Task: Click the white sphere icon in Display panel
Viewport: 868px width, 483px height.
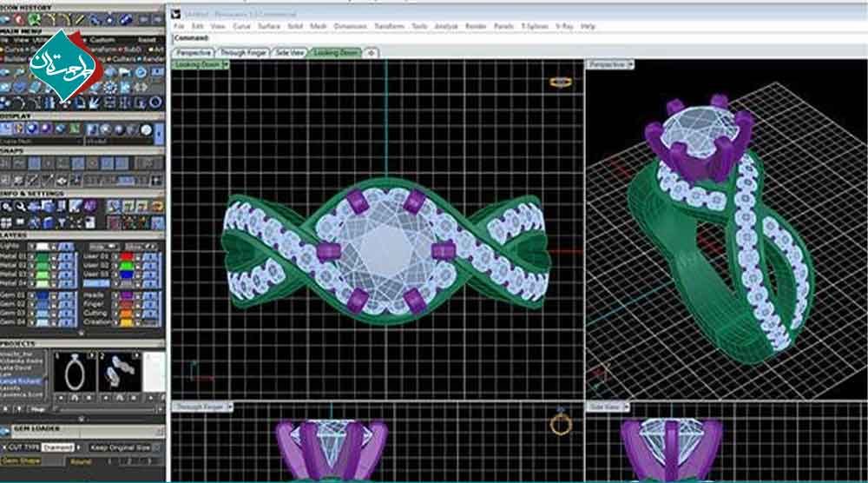Action: pos(146,129)
